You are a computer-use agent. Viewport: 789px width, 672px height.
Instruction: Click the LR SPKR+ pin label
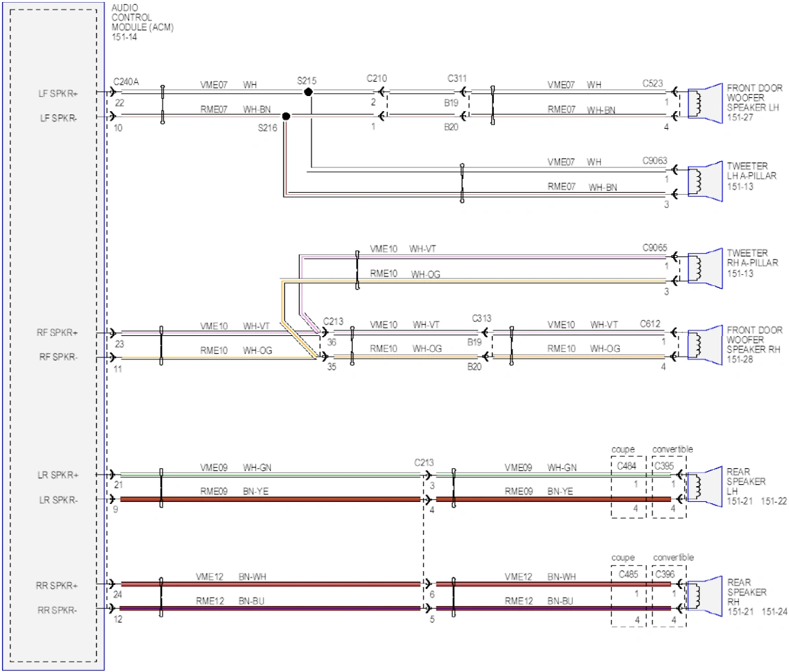tap(58, 475)
